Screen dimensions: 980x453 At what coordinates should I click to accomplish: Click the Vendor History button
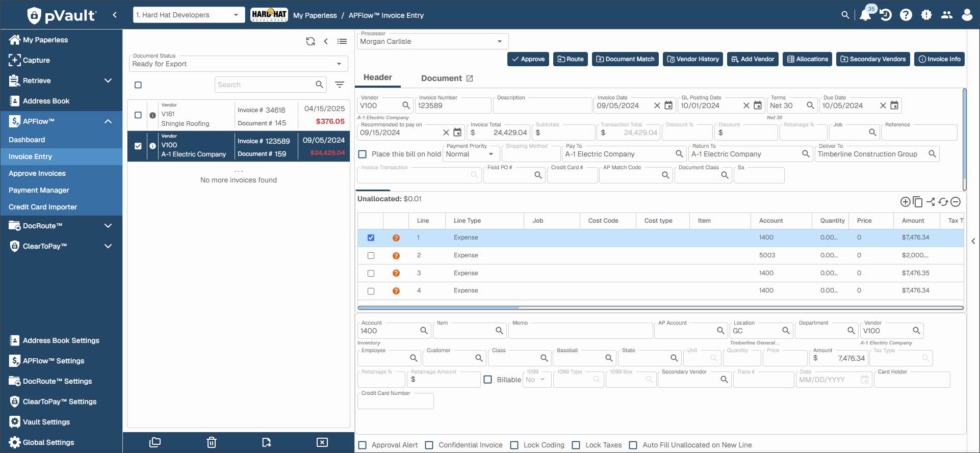coord(693,59)
